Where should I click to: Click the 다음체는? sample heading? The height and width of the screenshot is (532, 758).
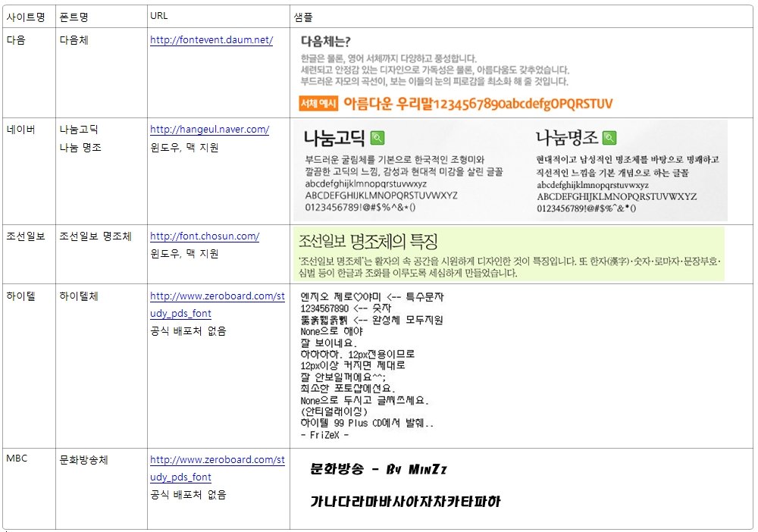[326, 42]
